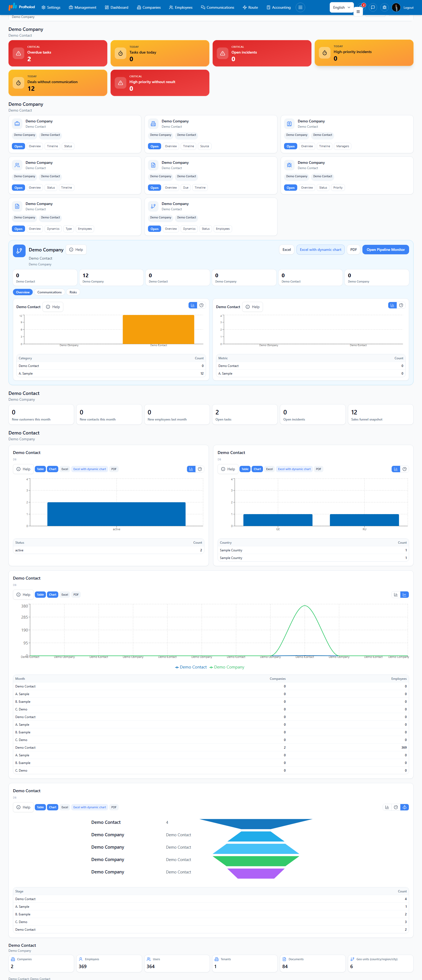Open Route in the top navigation
The width and height of the screenshot is (422, 980).
click(x=250, y=7)
